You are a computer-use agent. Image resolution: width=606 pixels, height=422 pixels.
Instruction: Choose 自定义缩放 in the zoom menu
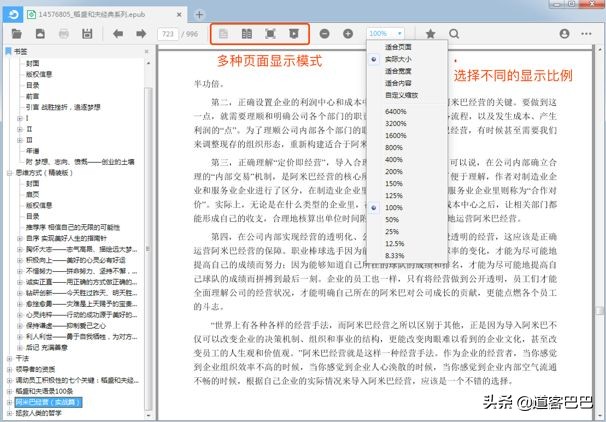[x=401, y=95]
